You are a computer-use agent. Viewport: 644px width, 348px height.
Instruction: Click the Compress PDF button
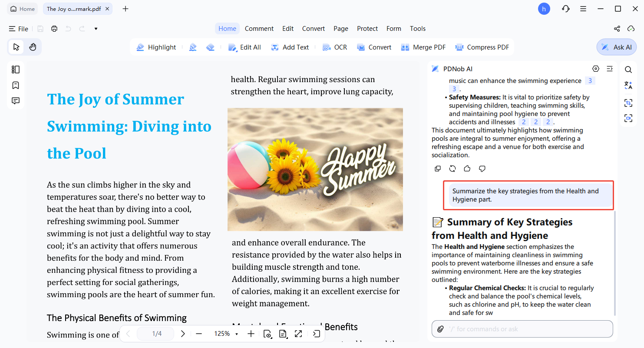coord(482,47)
